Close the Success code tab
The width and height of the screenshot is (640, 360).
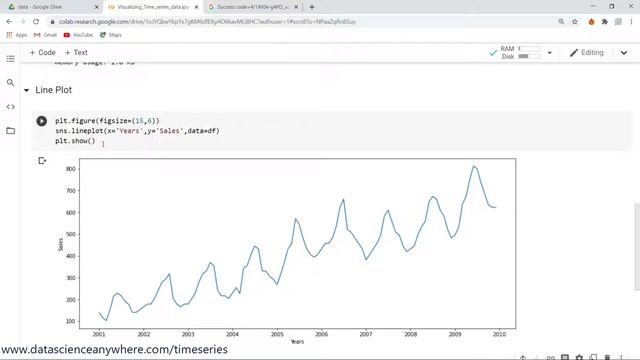[296, 7]
